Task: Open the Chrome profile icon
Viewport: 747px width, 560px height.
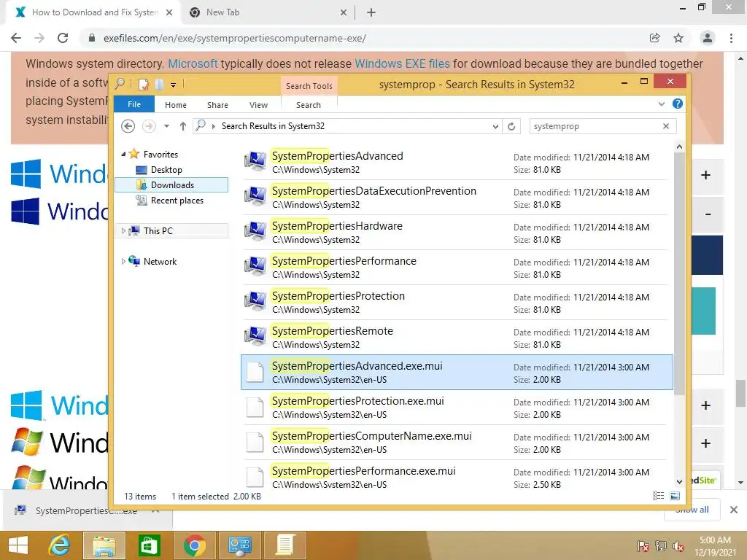Action: pos(708,38)
